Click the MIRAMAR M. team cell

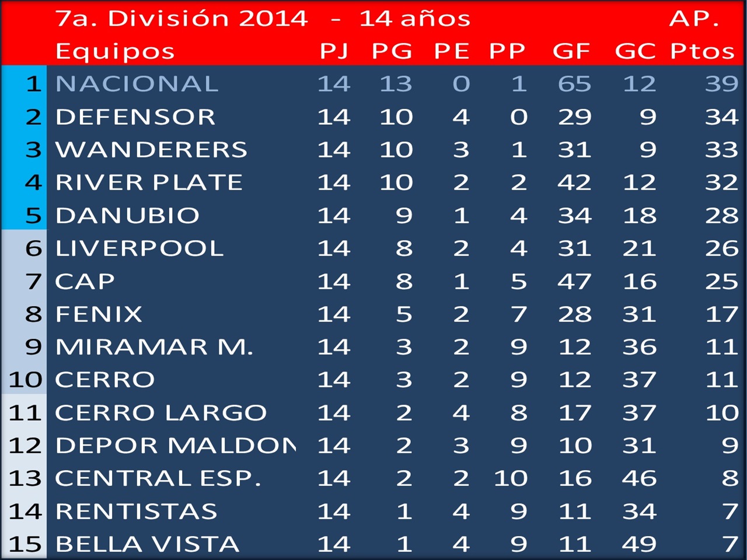[154, 347]
